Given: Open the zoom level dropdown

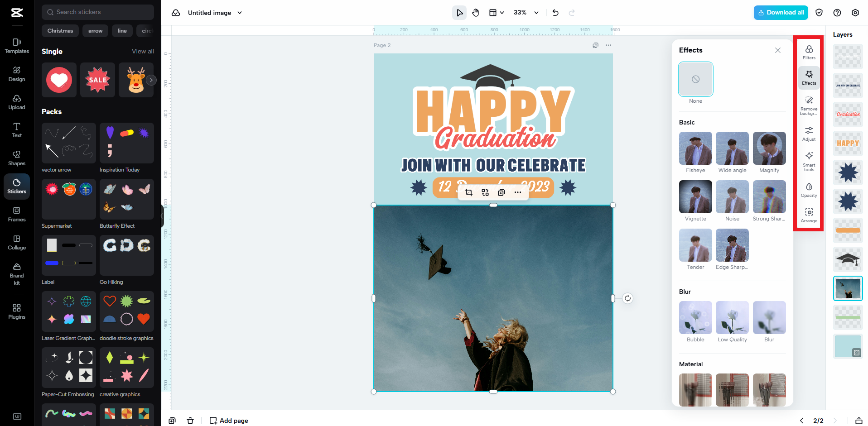Looking at the screenshot, I should (526, 12).
